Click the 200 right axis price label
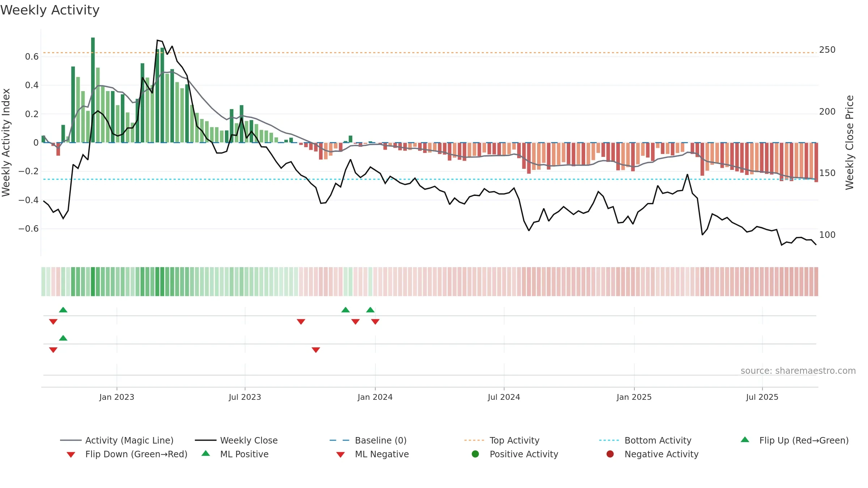 pyautogui.click(x=827, y=111)
